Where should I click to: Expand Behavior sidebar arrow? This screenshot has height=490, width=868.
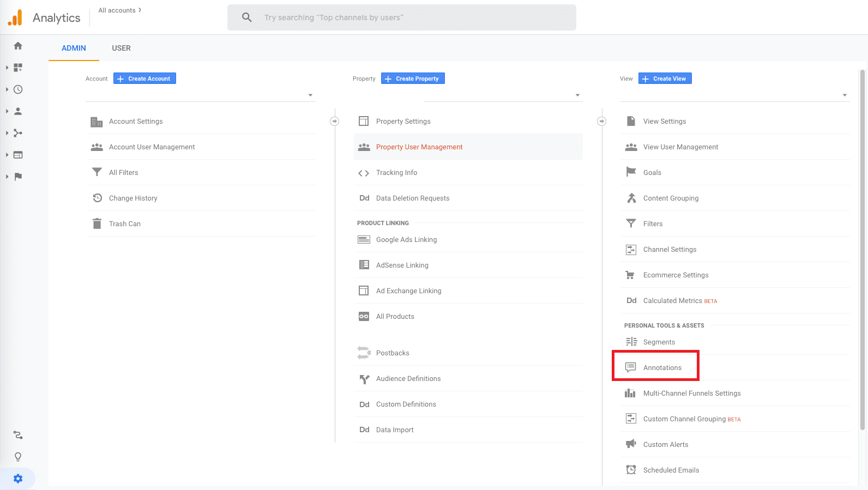pos(7,155)
